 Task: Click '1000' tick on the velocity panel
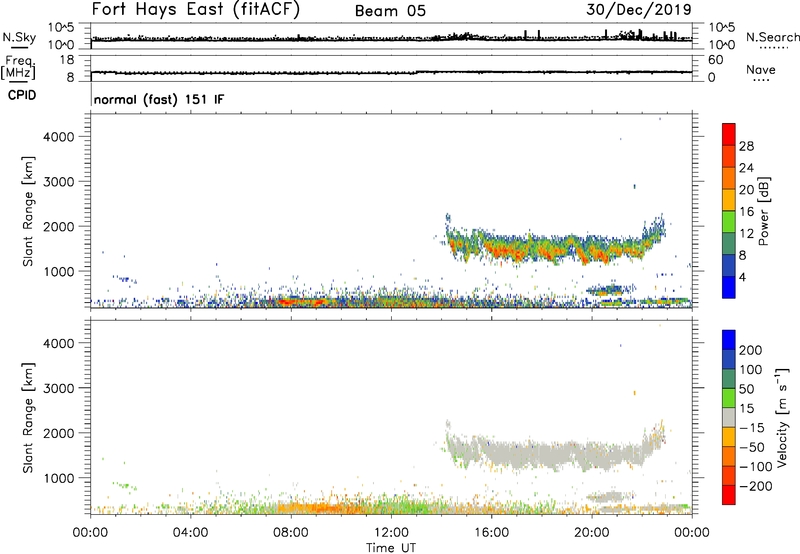pos(59,478)
